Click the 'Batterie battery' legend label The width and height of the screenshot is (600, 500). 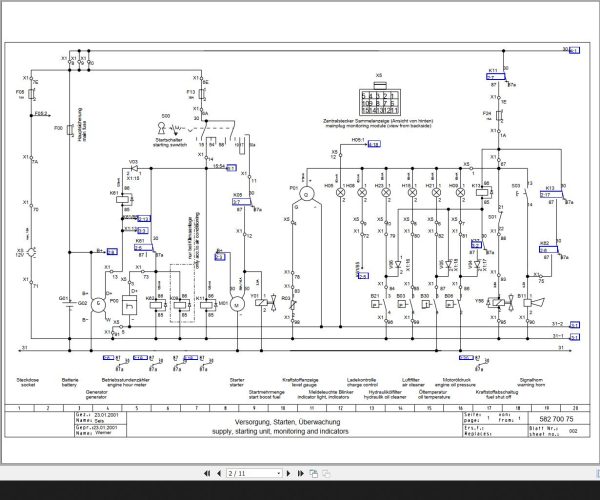[x=70, y=382]
